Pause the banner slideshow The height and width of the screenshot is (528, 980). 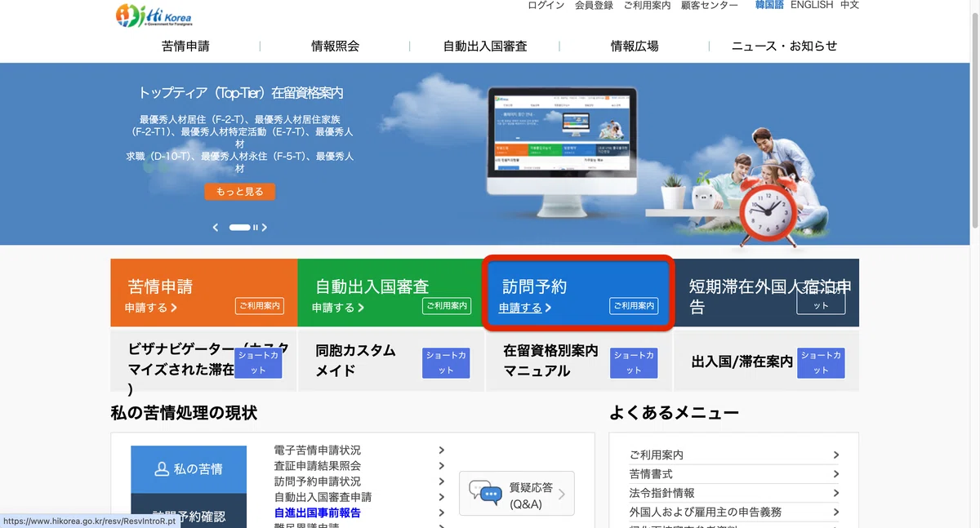click(255, 228)
